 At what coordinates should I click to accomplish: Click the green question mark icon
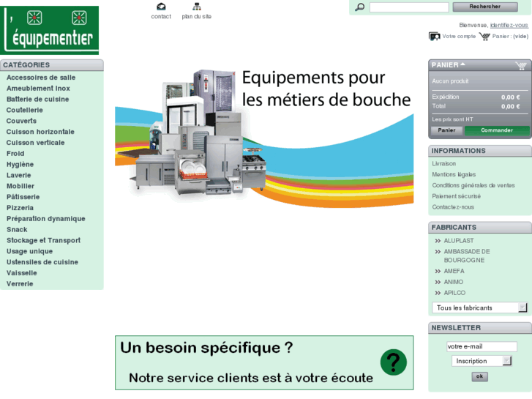[x=394, y=362]
